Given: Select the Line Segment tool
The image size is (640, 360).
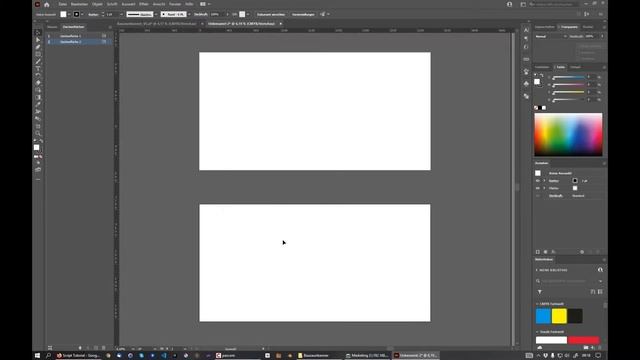Looking at the screenshot, I should click(x=38, y=62).
